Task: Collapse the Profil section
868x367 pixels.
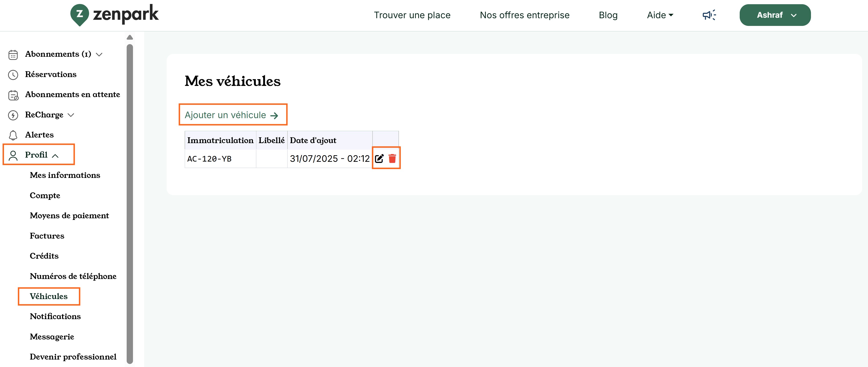Action: click(56, 155)
